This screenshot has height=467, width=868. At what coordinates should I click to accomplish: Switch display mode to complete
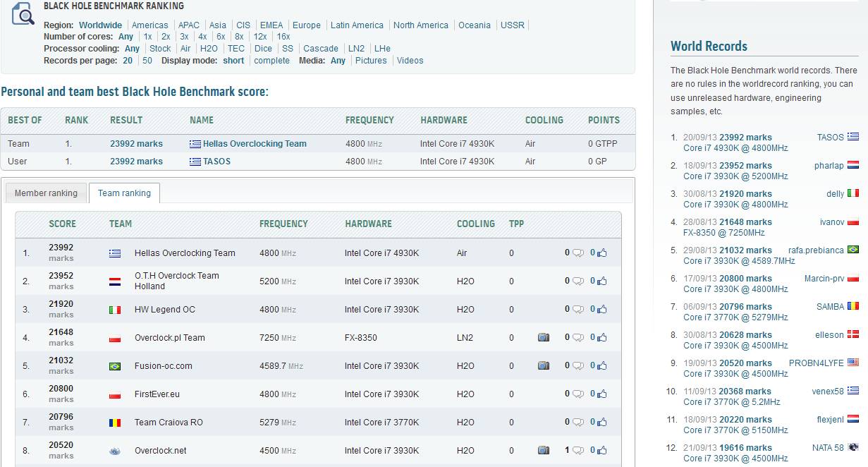click(x=272, y=61)
